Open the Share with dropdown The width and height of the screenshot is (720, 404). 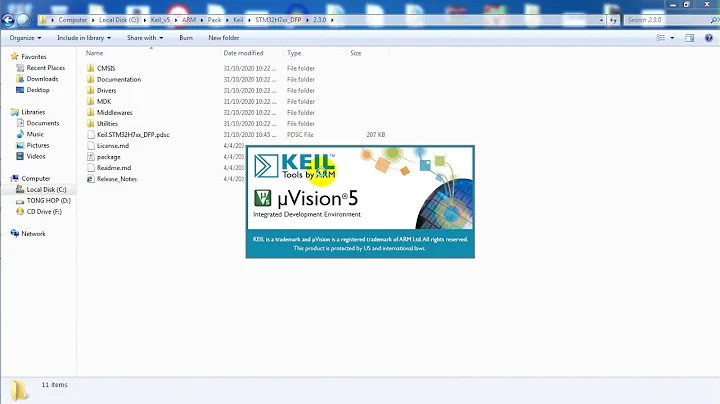[x=145, y=38]
